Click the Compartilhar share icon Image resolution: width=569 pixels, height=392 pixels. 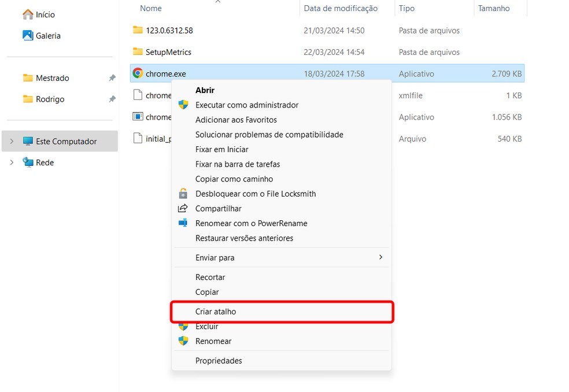pyautogui.click(x=183, y=208)
